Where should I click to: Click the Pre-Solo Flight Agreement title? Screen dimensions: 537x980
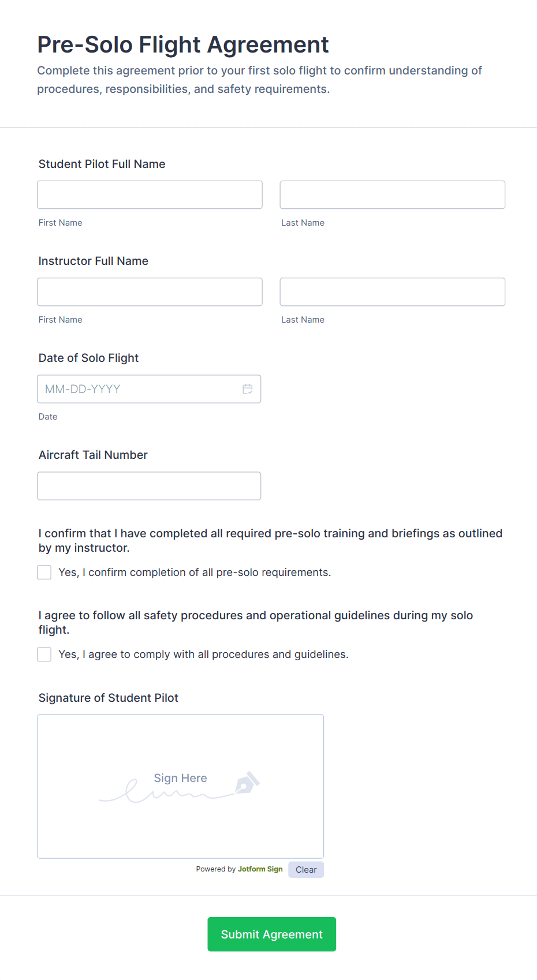pyautogui.click(x=183, y=44)
